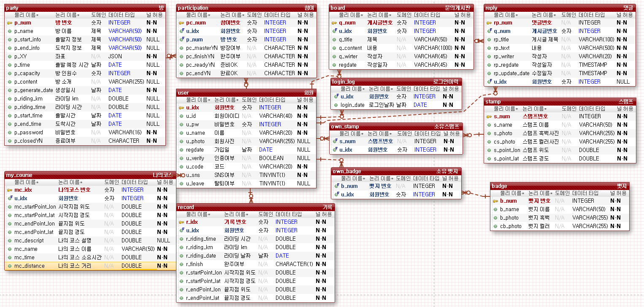Screen dimensions: 644x307
Task: Select the foreign key icon of u_idx in reply
Action: [489, 82]
